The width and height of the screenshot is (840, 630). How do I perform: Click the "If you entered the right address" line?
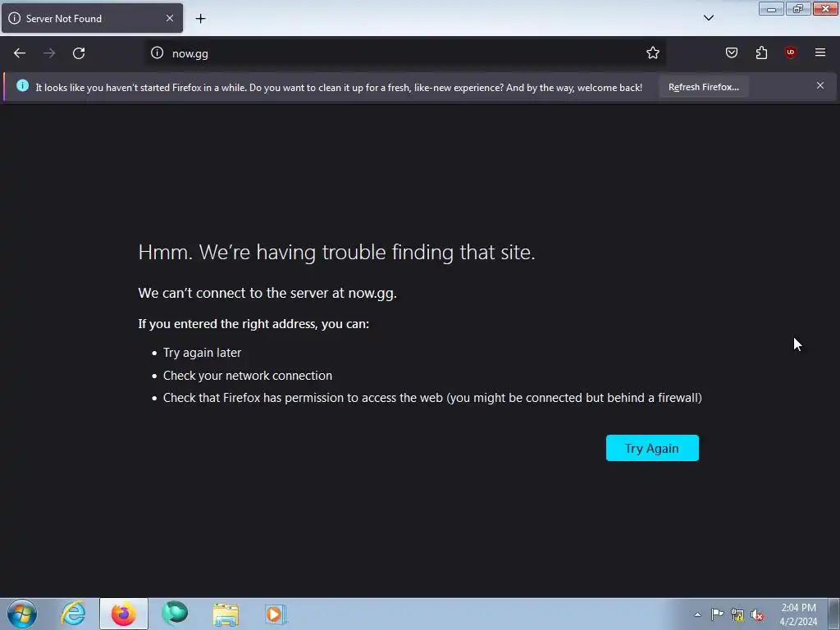pyautogui.click(x=253, y=323)
